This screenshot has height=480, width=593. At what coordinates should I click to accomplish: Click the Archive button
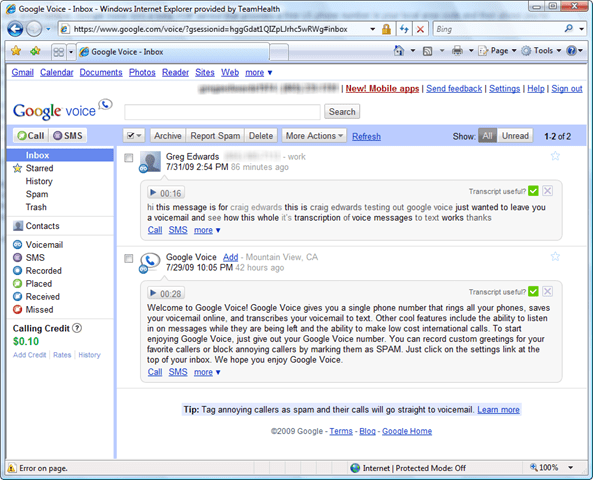[x=168, y=135]
